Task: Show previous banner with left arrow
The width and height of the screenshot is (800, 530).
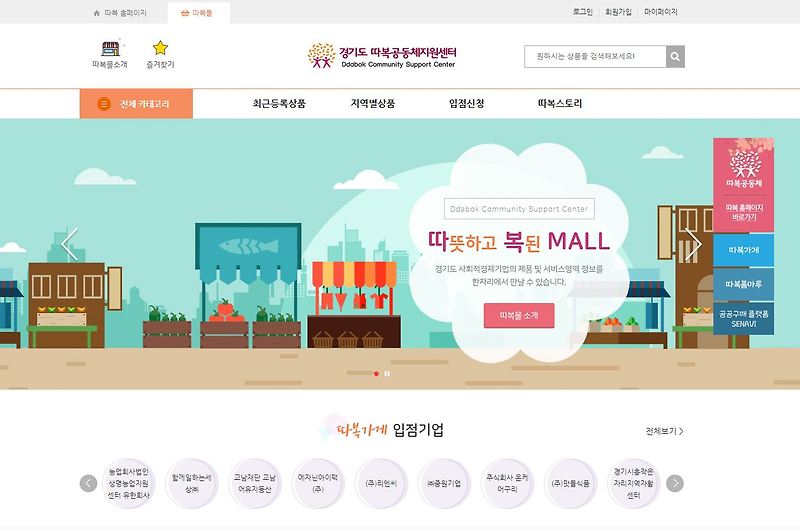Action: 70,244
